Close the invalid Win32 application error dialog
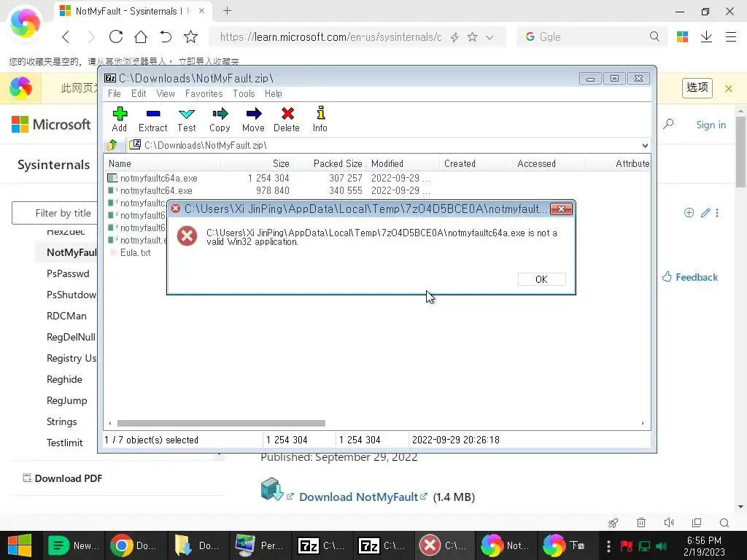Image resolution: width=747 pixels, height=560 pixels. (x=561, y=209)
